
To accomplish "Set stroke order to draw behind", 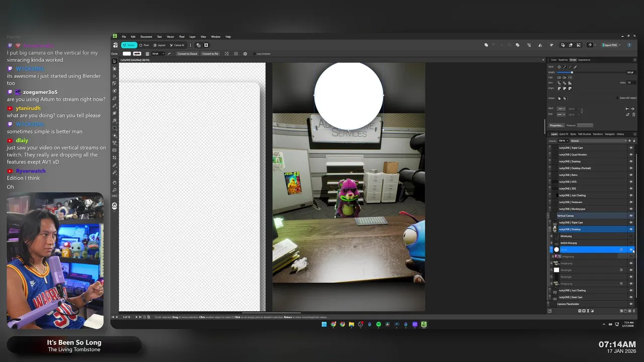I will pos(559,99).
